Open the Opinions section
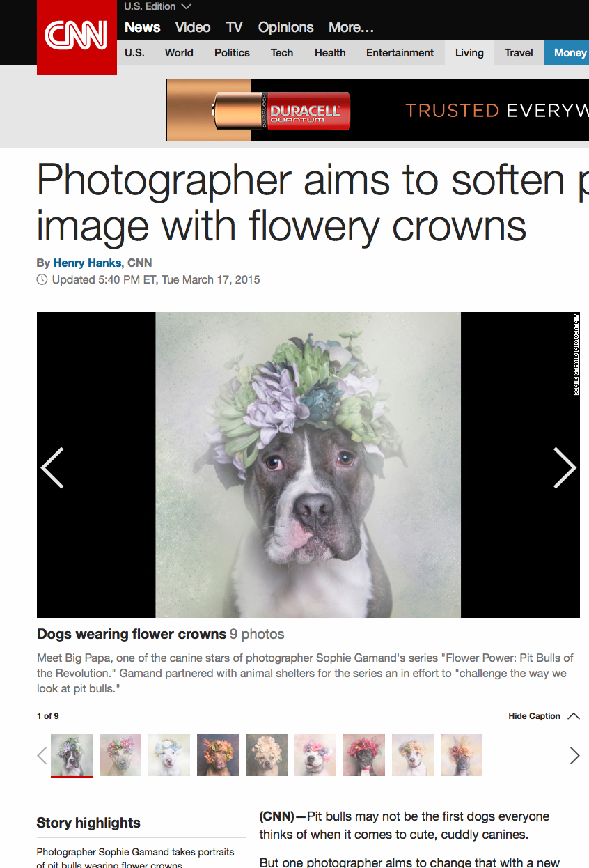The width and height of the screenshot is (589, 868). pyautogui.click(x=285, y=27)
